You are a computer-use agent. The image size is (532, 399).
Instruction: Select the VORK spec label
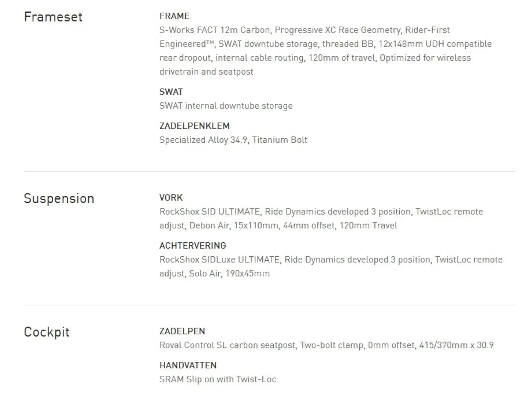point(171,198)
